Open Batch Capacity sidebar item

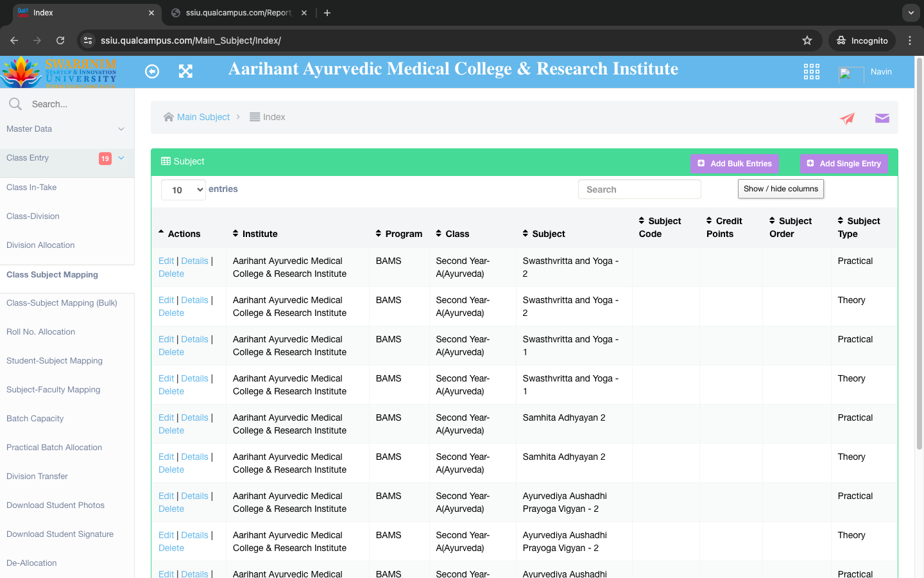click(35, 419)
